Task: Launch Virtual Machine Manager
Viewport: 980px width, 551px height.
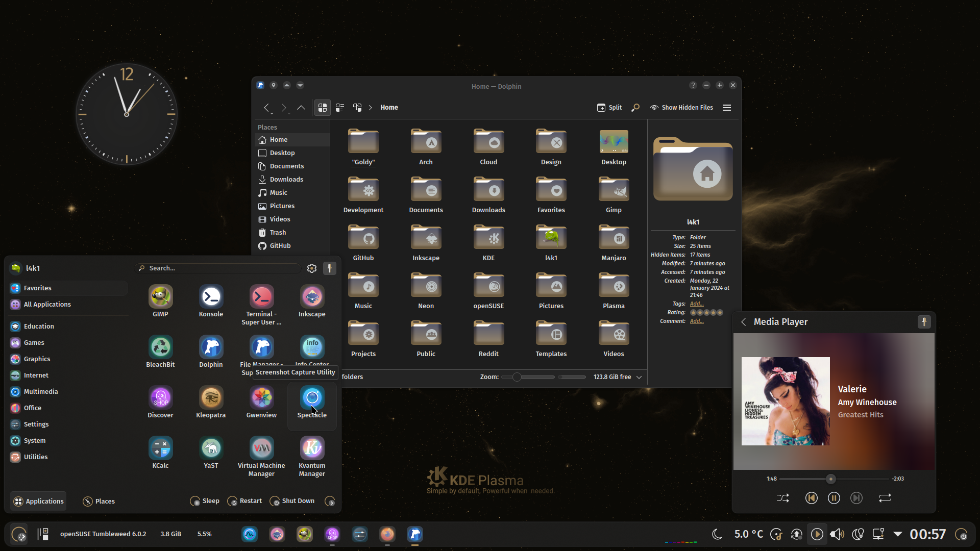Action: (261, 457)
